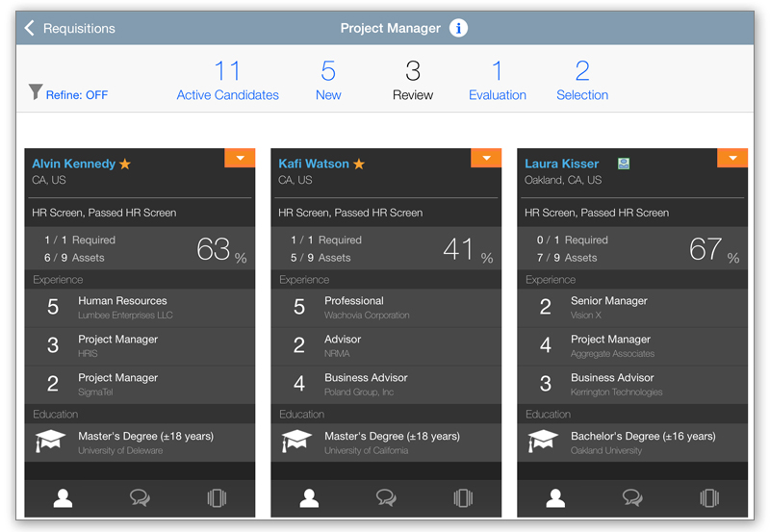Go back to Requisitions

(x=69, y=29)
